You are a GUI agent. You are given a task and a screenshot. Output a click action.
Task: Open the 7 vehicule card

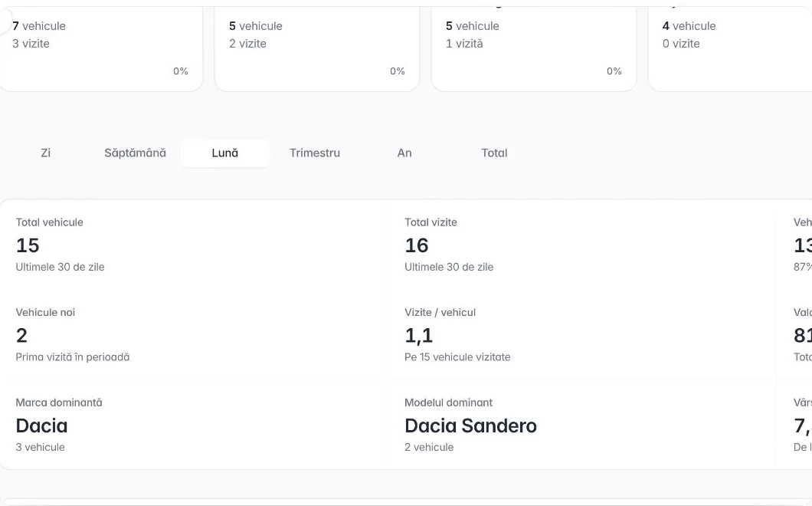101,49
